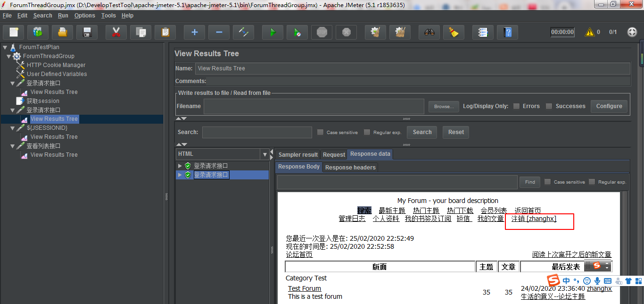Click the Reset button
The height and width of the screenshot is (304, 644).
456,132
